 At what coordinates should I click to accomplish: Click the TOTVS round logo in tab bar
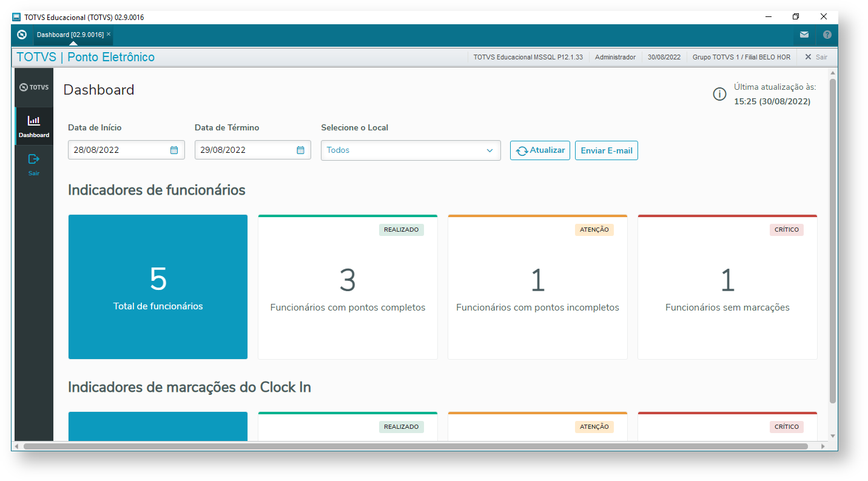click(x=22, y=35)
